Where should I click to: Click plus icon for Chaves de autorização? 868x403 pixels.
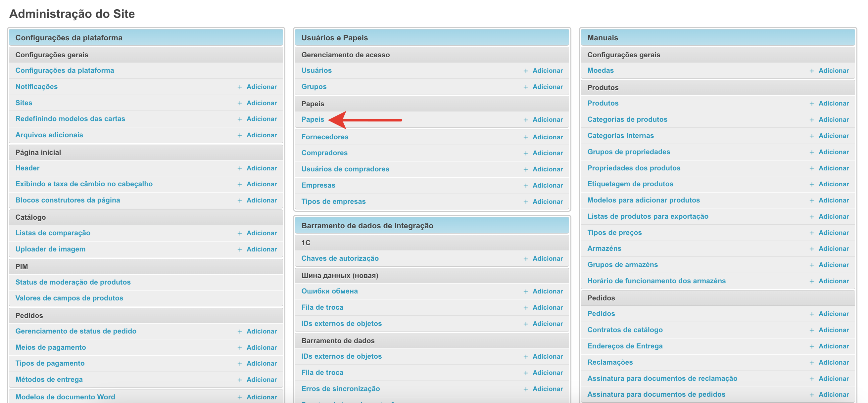pos(525,258)
